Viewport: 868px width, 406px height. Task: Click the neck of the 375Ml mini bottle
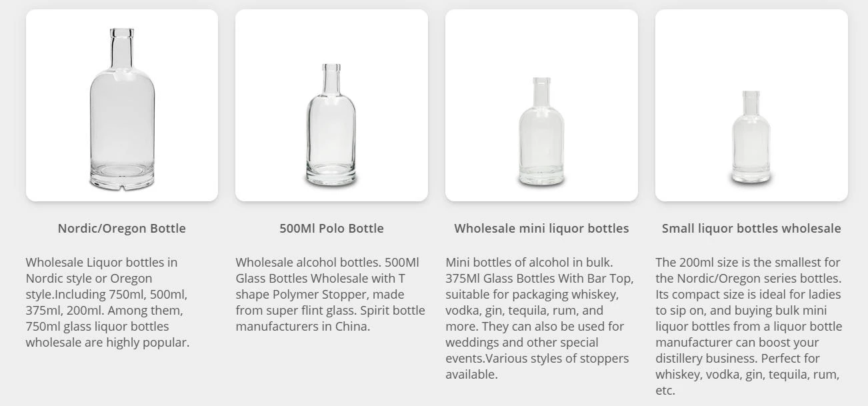541,91
